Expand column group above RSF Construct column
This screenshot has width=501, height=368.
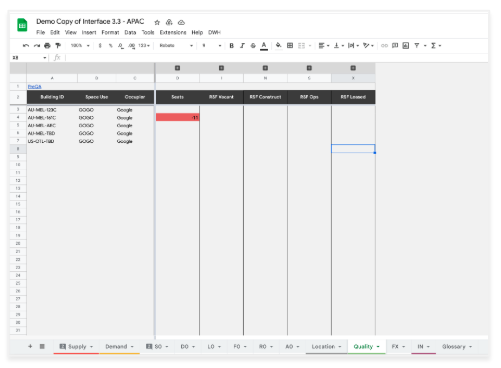[x=265, y=68]
